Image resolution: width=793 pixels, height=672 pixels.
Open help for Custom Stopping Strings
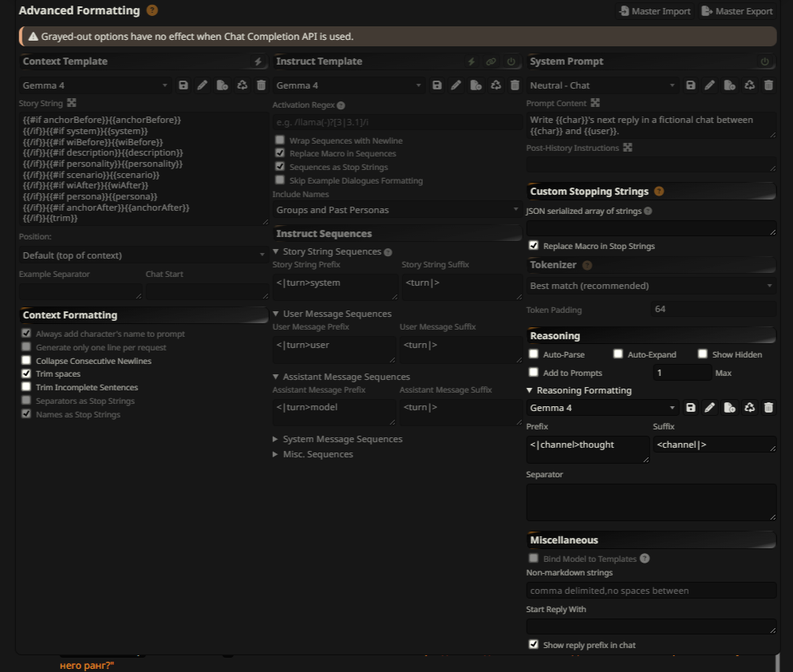point(659,192)
